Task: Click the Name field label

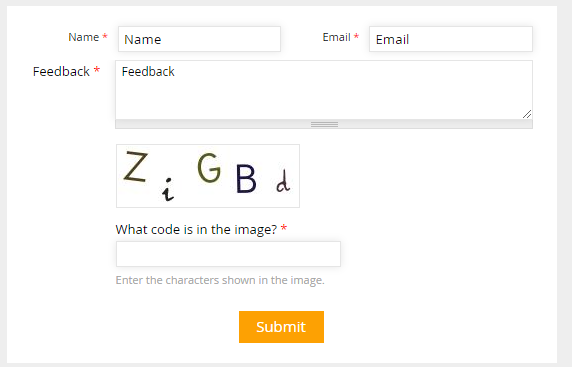Action: (84, 37)
